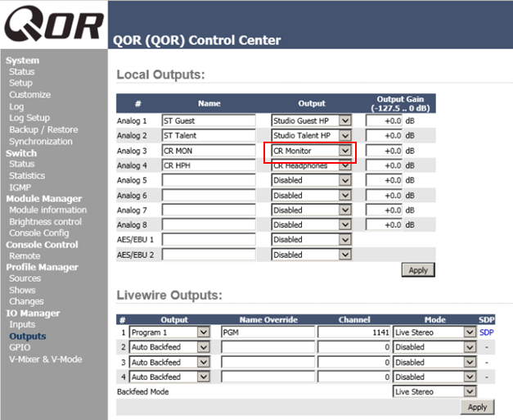Open Analog 7 output dropdown
Viewport: 513px width, 420px height.
[312, 210]
